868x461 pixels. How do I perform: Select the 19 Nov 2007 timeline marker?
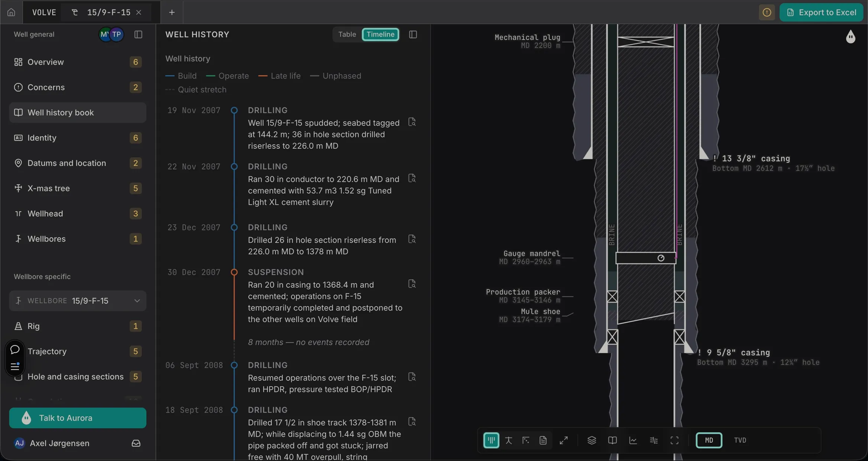coord(234,110)
